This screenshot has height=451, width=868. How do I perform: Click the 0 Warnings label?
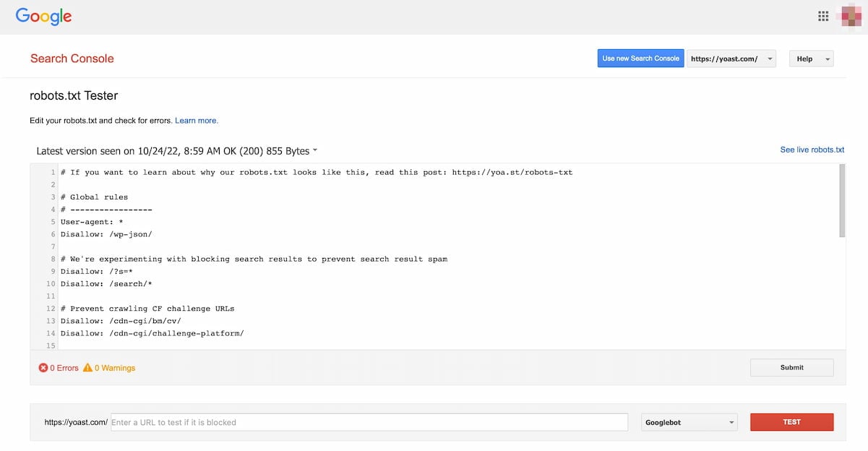tap(115, 368)
